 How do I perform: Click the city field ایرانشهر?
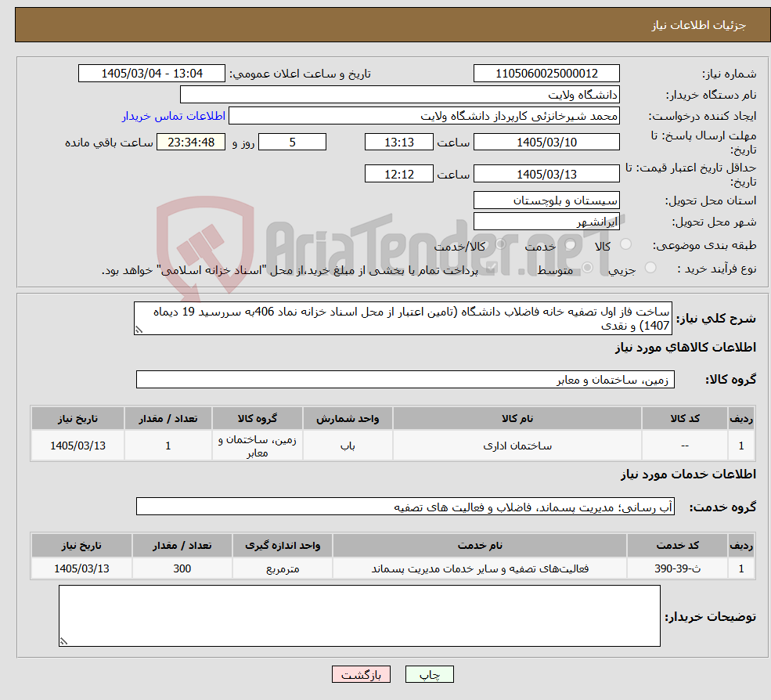(x=546, y=222)
